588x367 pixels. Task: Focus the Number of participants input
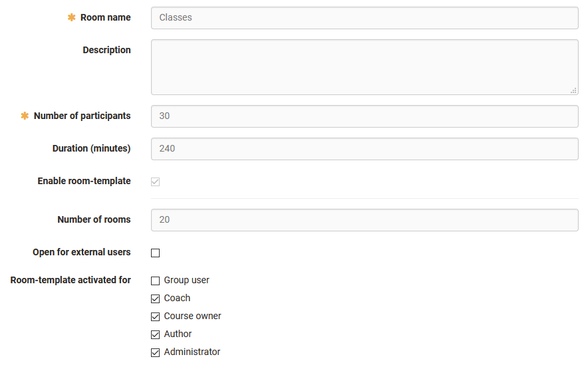pos(365,116)
